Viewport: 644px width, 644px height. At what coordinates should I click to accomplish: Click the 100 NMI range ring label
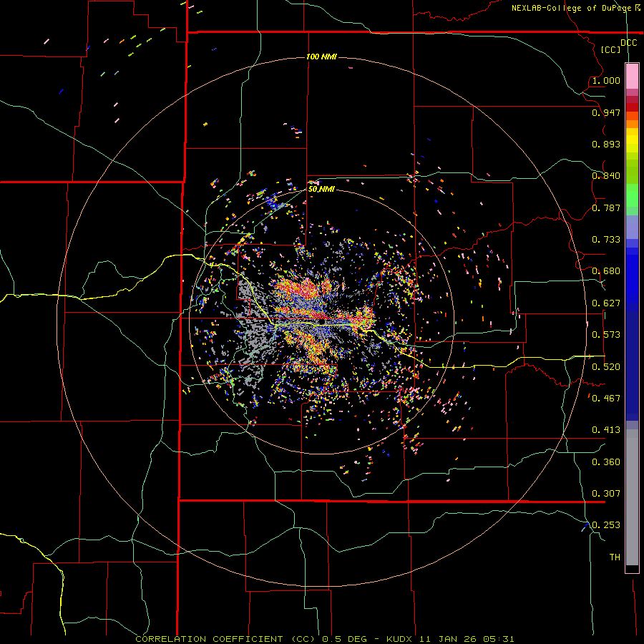321,57
